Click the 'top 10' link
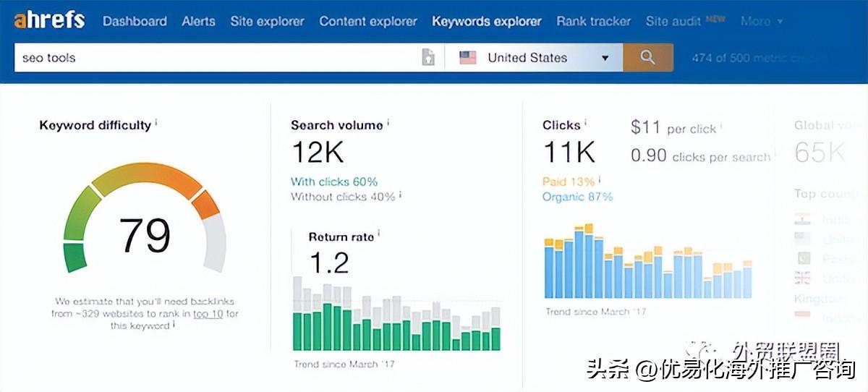 point(208,314)
